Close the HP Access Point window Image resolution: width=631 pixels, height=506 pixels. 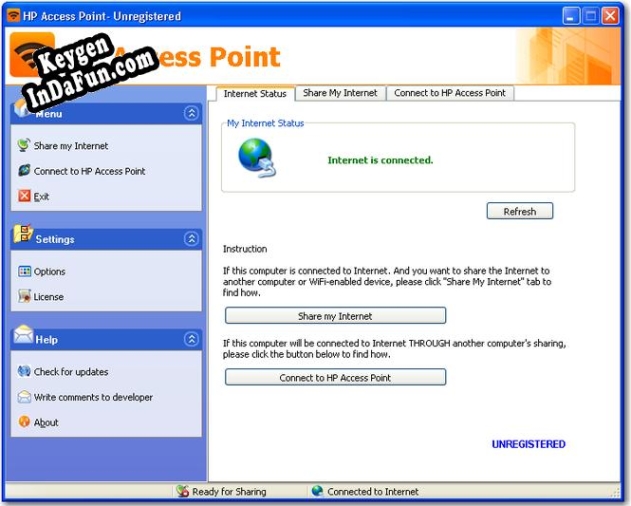tap(610, 16)
